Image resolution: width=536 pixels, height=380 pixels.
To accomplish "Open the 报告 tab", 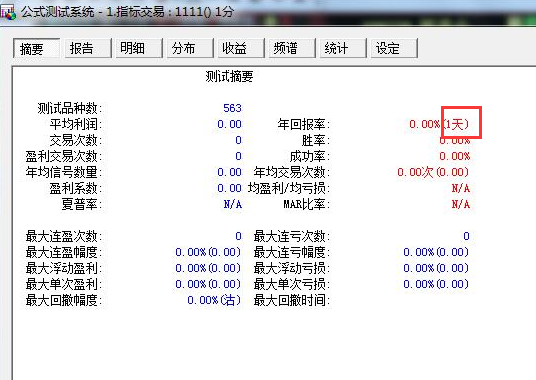I will 88,48.
